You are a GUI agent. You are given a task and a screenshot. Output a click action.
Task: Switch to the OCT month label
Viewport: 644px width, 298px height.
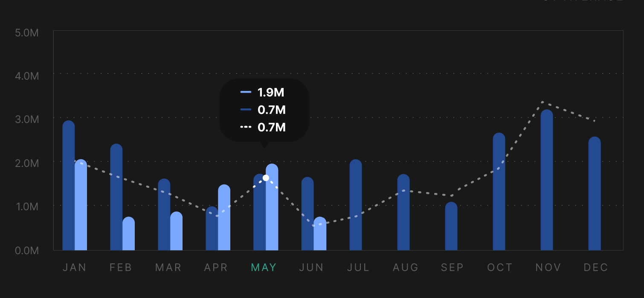[500, 267]
